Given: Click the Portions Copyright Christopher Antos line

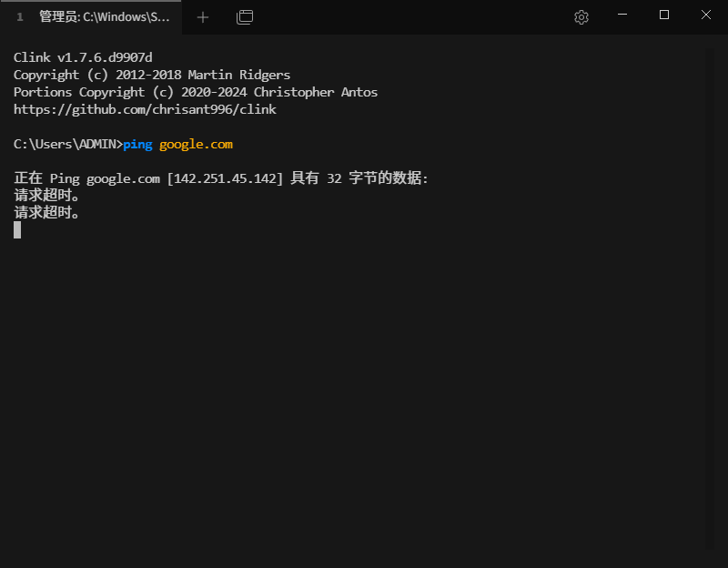Looking at the screenshot, I should 196,93.
